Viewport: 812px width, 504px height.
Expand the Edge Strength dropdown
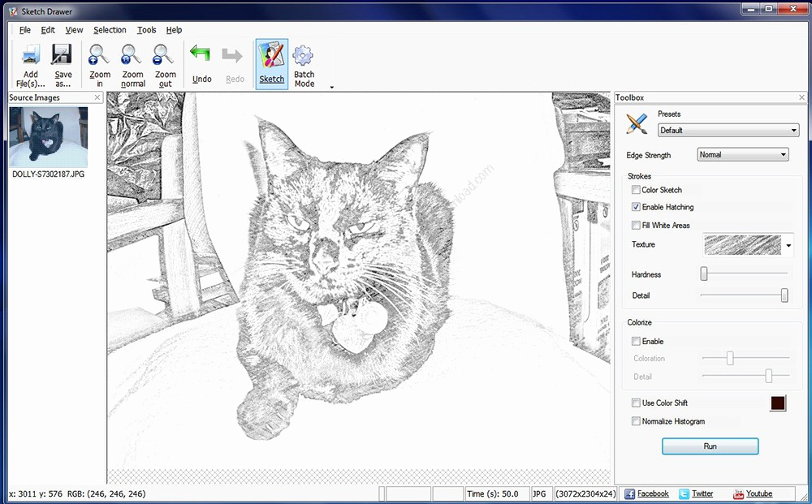tap(742, 155)
